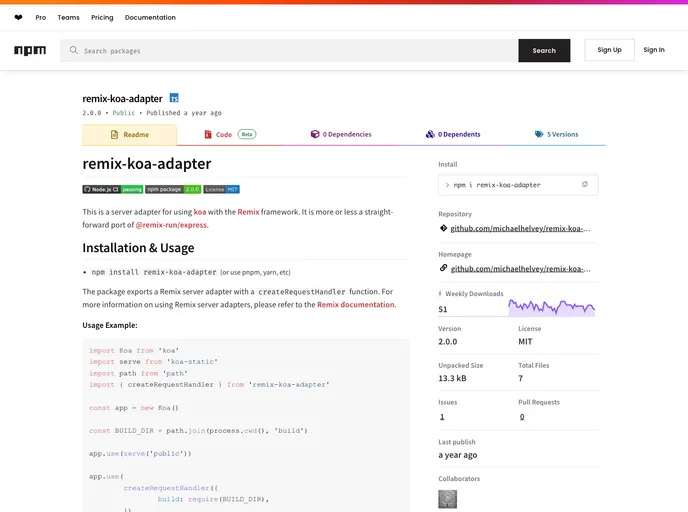Viewport: 688px width, 512px height.
Task: Open the Issues count link
Action: point(442,417)
